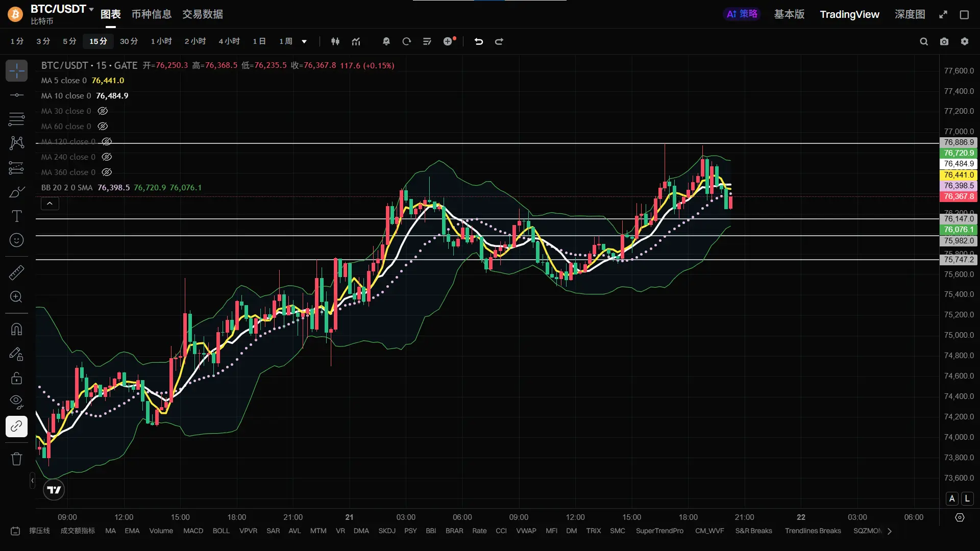Click the trash delete drawings icon
Viewport: 980px width, 551px height.
(x=16, y=459)
